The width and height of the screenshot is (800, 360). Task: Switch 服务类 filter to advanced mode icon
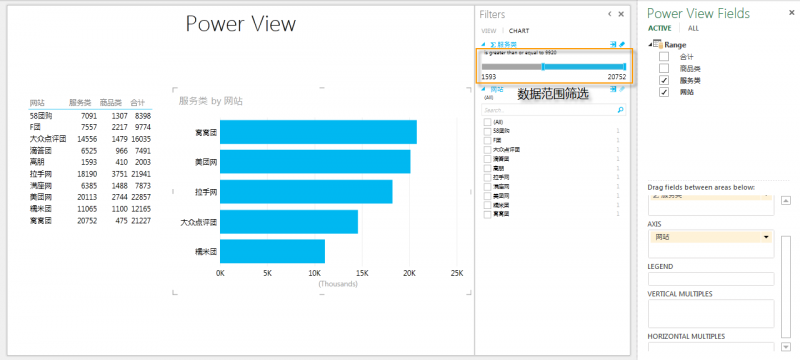pyautogui.click(x=613, y=45)
